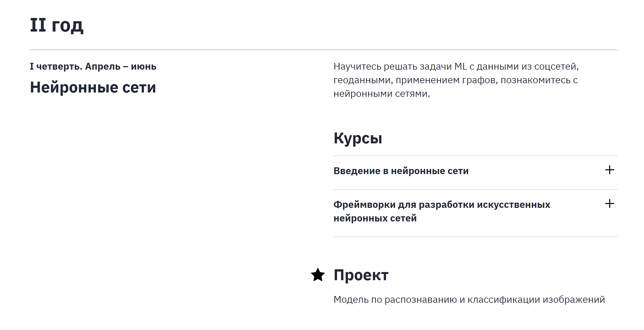Click paragraph line starting Научитесь решать задачи

[456, 66]
